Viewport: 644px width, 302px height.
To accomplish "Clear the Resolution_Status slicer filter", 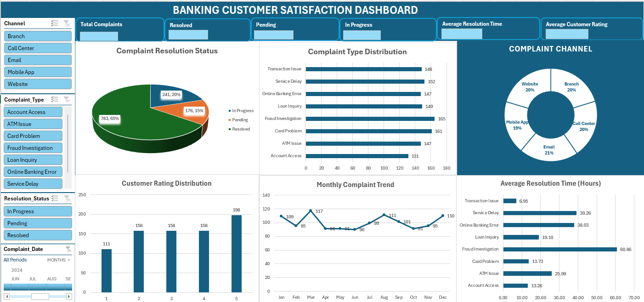I will 67,199.
